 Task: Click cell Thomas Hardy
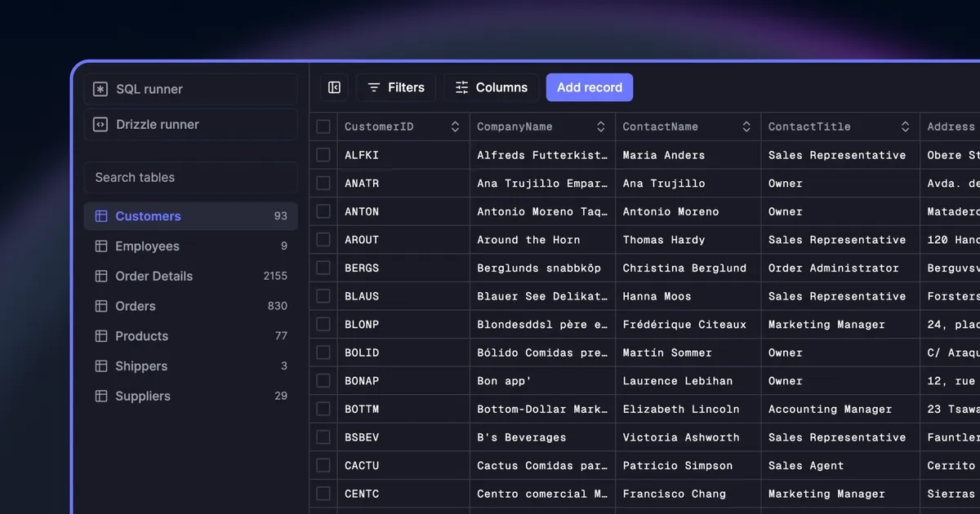coord(688,240)
